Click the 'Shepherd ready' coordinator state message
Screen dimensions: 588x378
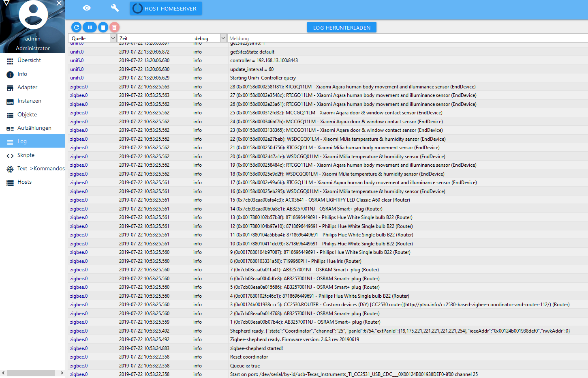tap(400, 331)
